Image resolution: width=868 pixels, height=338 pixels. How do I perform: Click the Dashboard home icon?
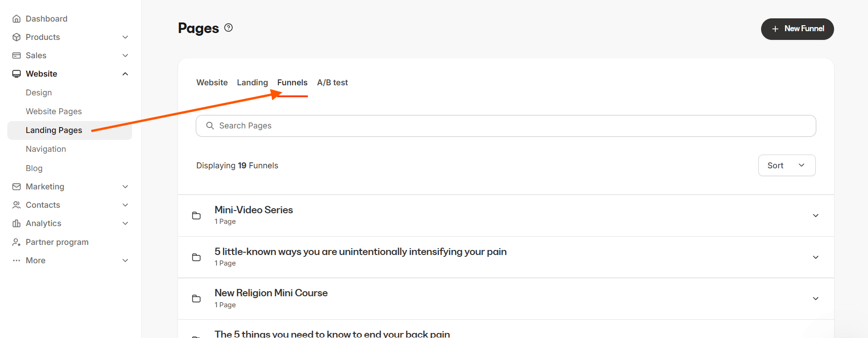click(x=17, y=19)
